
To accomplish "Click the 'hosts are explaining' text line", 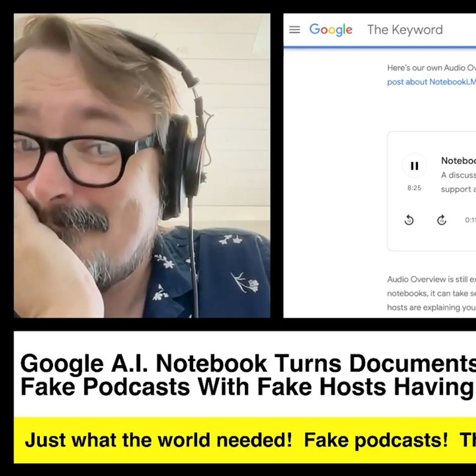I will pyautogui.click(x=431, y=307).
